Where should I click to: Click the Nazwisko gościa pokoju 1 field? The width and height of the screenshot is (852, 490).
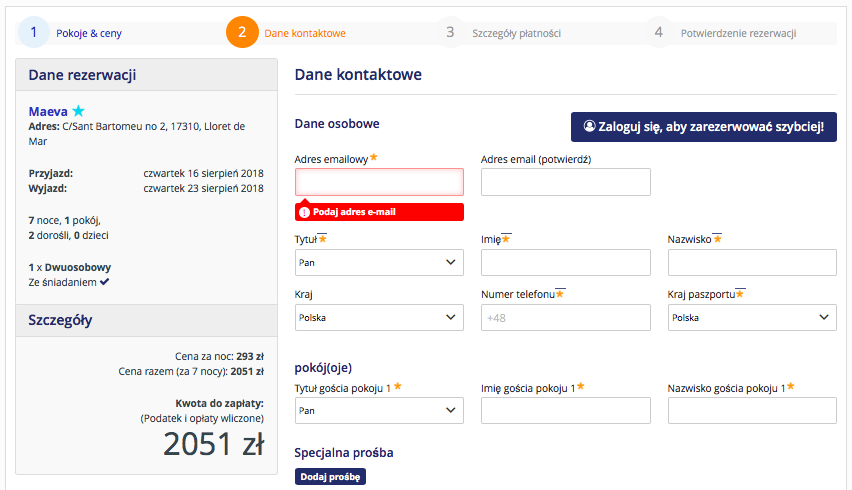tap(752, 410)
